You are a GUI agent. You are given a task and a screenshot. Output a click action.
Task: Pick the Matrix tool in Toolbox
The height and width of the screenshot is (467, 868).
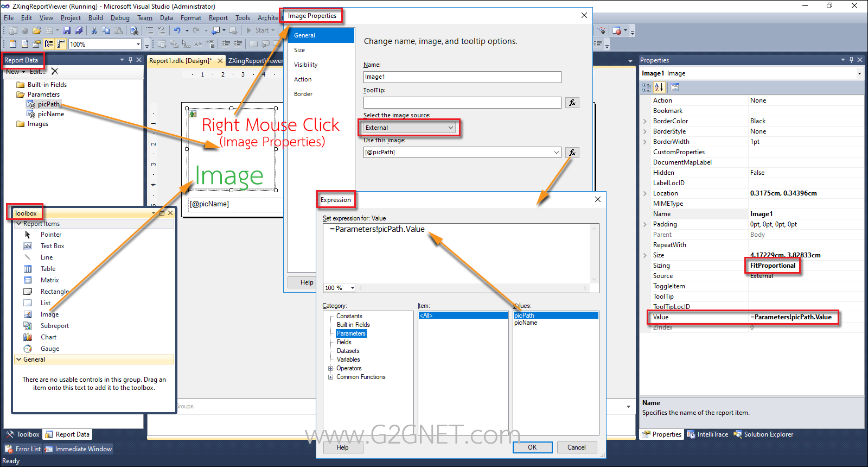pyautogui.click(x=49, y=280)
